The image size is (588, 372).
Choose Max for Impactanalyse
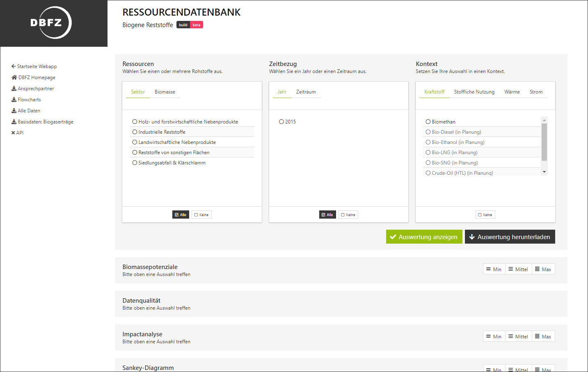[543, 336]
